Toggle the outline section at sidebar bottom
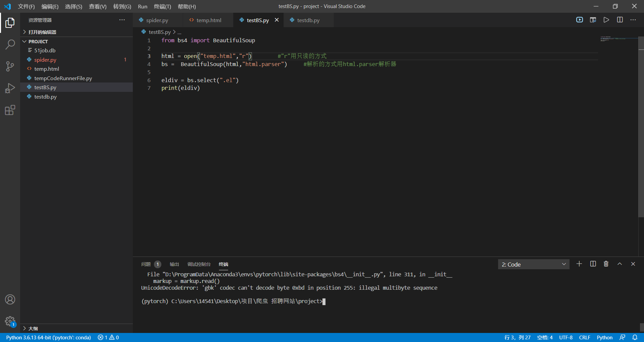 [34, 329]
